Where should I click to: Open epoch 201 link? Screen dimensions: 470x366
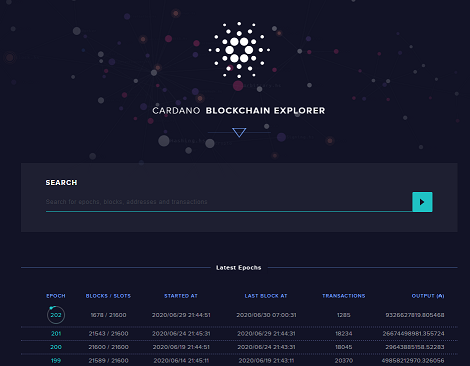point(56,334)
